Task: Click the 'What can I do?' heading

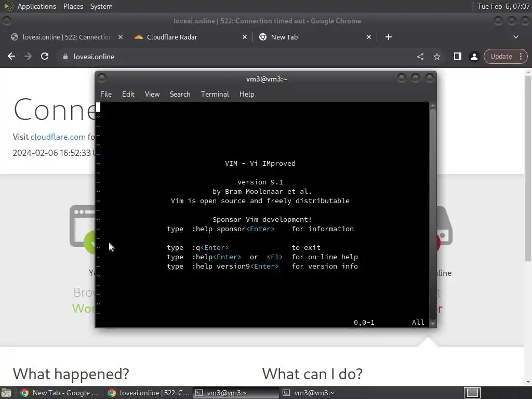Action: (x=312, y=374)
